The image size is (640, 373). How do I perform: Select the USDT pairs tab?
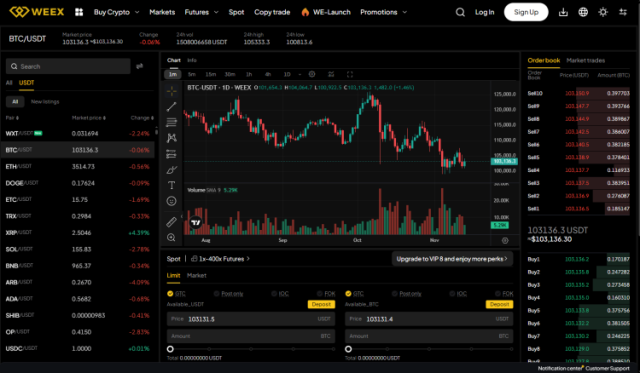tap(27, 82)
